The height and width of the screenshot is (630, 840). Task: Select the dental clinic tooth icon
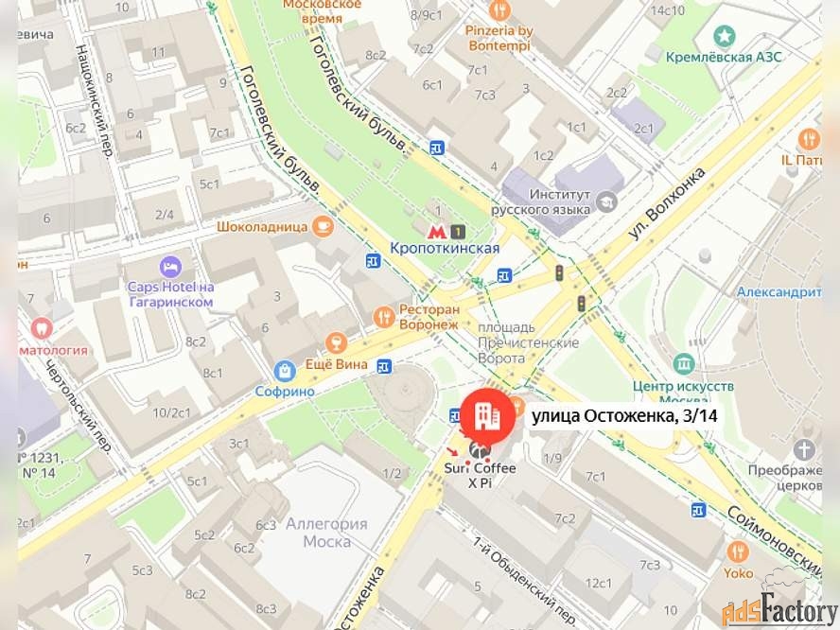tap(42, 328)
